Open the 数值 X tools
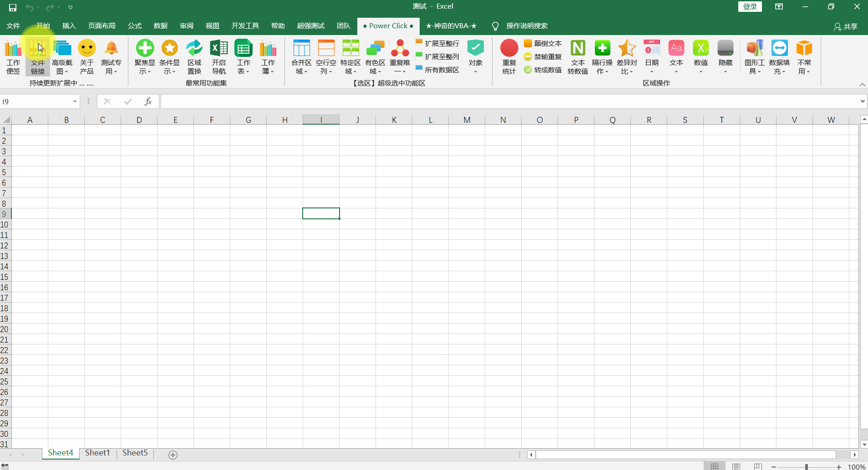The height and width of the screenshot is (470, 868). coord(701,57)
